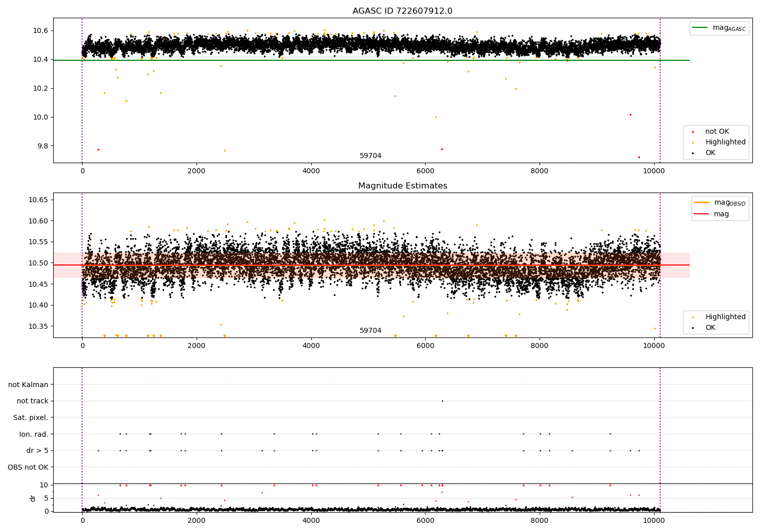
Task: Click orange line sample beside mag OBSID
Action: coord(702,203)
